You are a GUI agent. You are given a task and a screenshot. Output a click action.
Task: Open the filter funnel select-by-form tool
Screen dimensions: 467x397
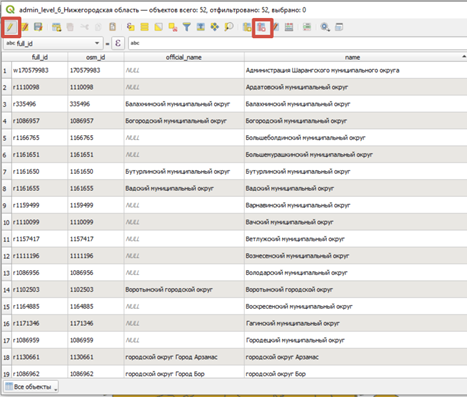(x=187, y=27)
